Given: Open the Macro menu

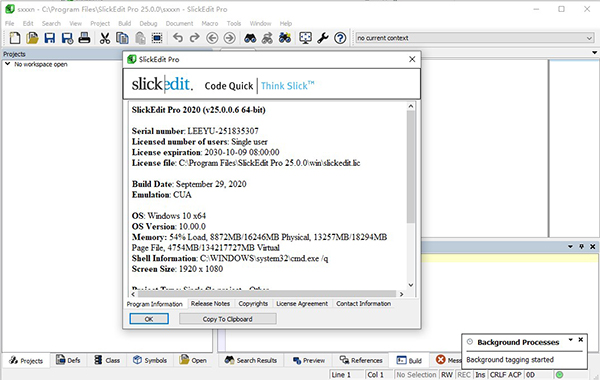Looking at the screenshot, I should 210,23.
